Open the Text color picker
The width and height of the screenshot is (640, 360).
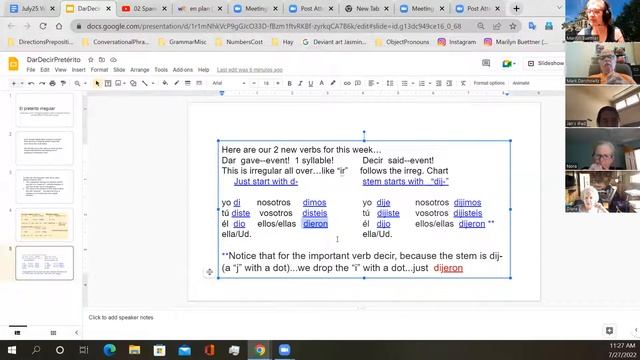[x=322, y=83]
